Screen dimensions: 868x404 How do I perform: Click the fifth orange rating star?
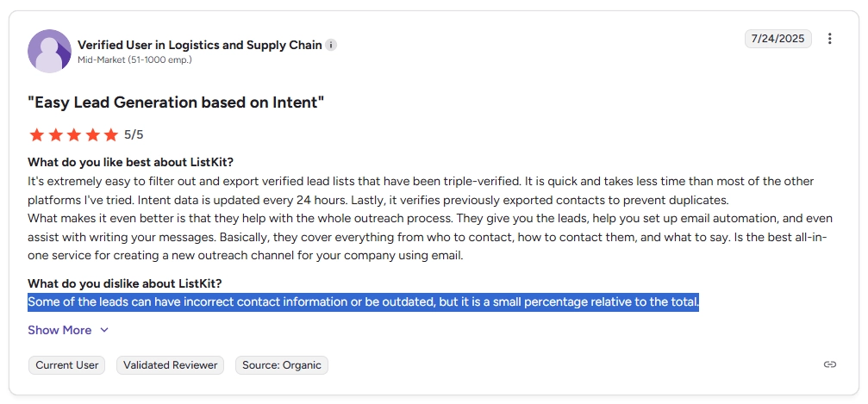pos(111,134)
